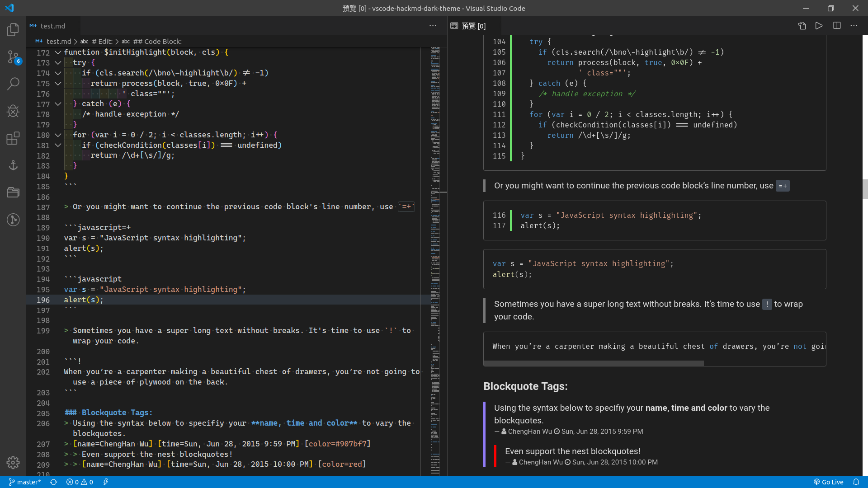This screenshot has width=868, height=488.
Task: Open the Explorer view in activity bar
Action: [x=13, y=30]
